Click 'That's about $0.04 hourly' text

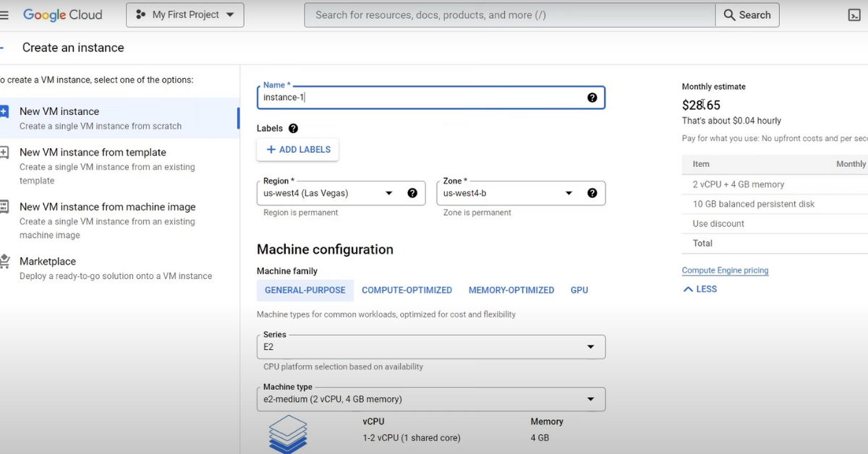pos(731,121)
